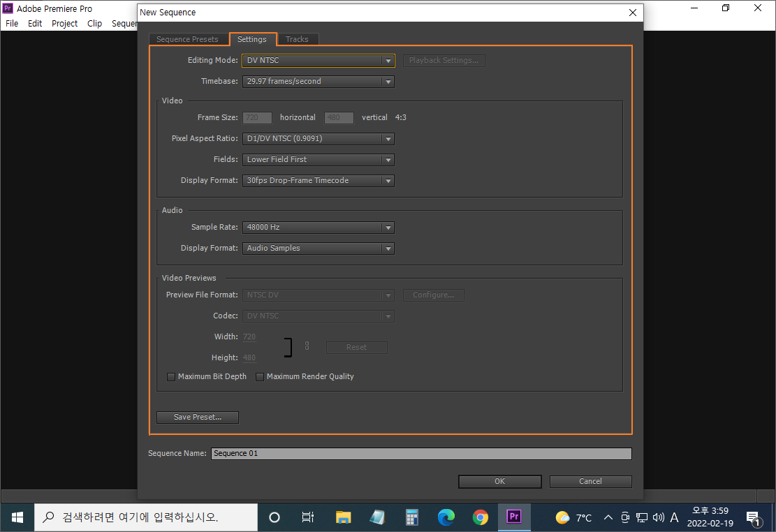Image resolution: width=776 pixels, height=532 pixels.
Task: Open the notepad-style app on taskbar
Action: 377,517
